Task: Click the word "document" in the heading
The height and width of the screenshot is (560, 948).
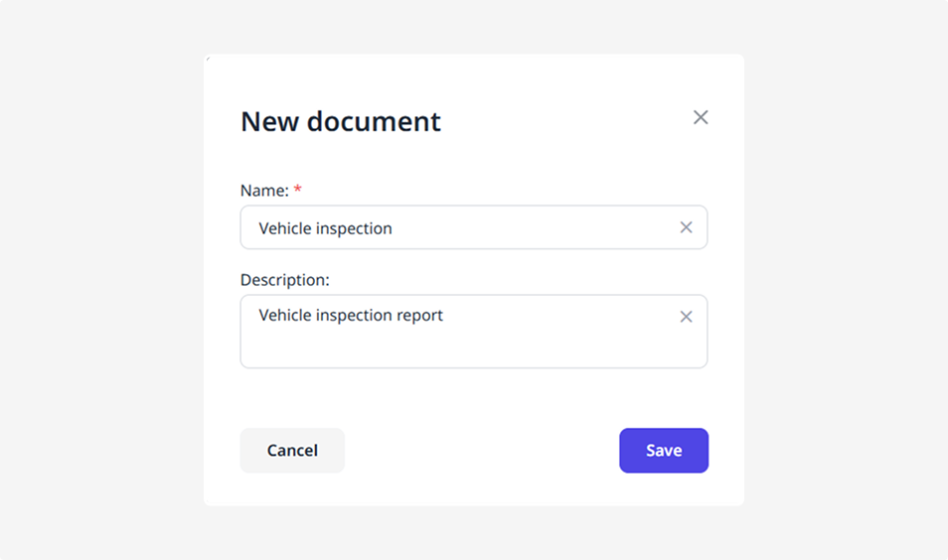Action: [x=374, y=121]
